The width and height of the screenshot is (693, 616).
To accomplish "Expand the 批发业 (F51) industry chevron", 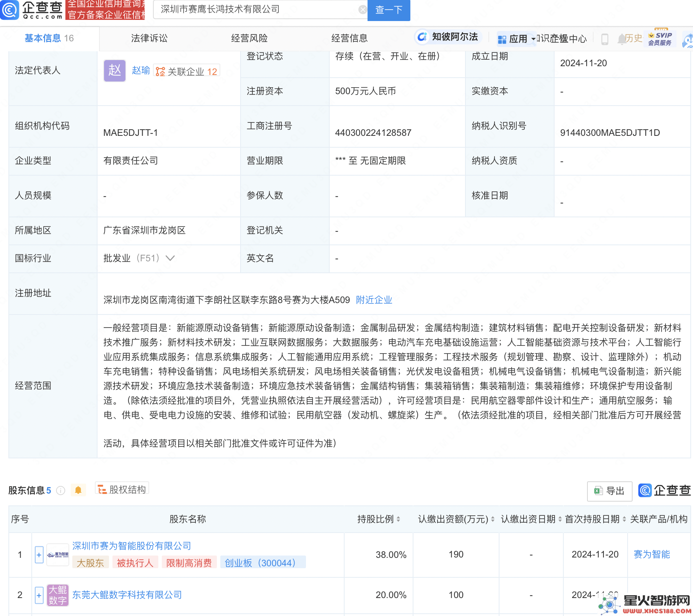I will (170, 258).
